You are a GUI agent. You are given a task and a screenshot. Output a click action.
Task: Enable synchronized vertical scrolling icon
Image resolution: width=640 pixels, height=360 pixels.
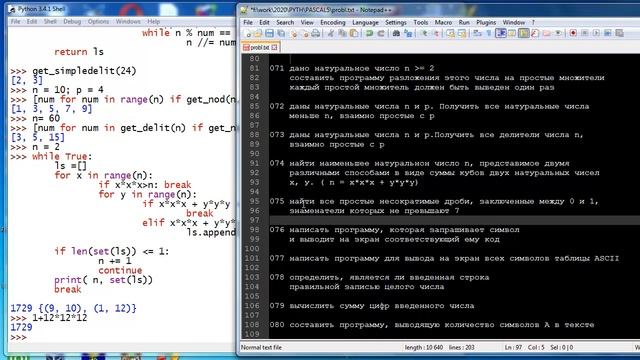click(450, 33)
